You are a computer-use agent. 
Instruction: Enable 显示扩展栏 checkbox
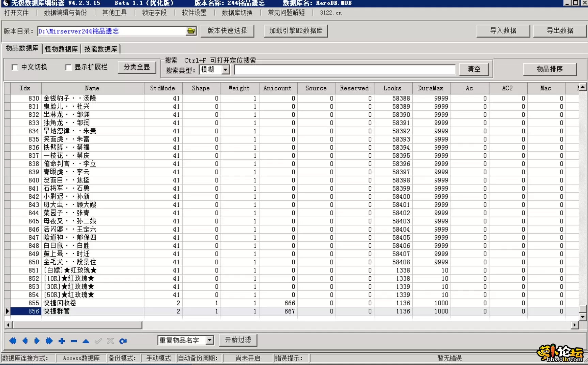pos(68,67)
